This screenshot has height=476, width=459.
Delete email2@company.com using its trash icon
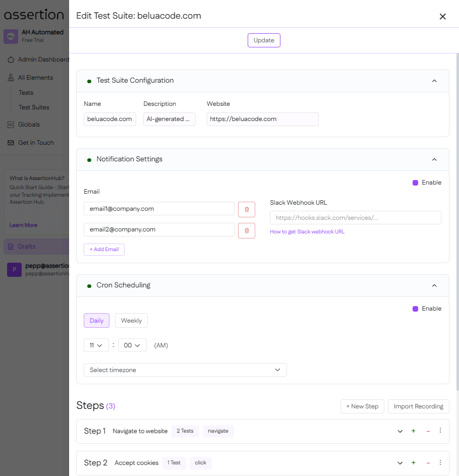click(x=247, y=230)
